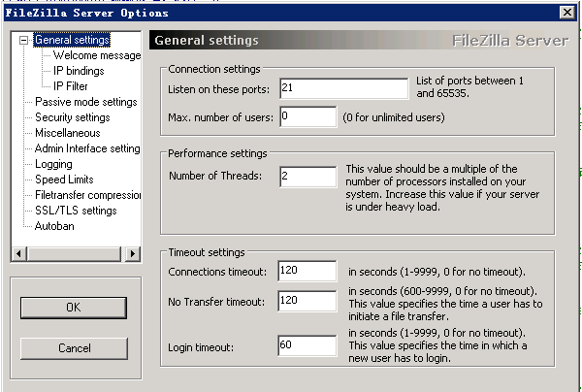Open the Logging settings page
582x392 pixels.
[x=53, y=164]
